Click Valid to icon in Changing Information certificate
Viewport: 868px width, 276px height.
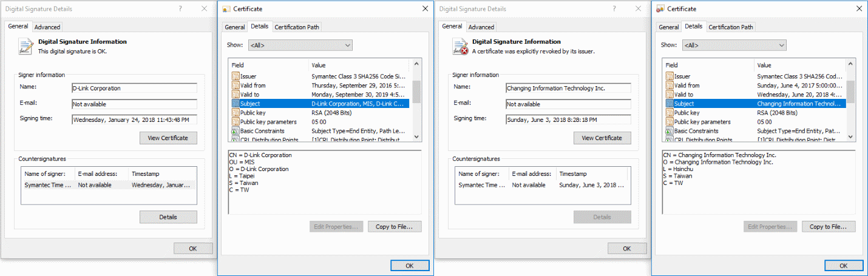pyautogui.click(x=670, y=95)
